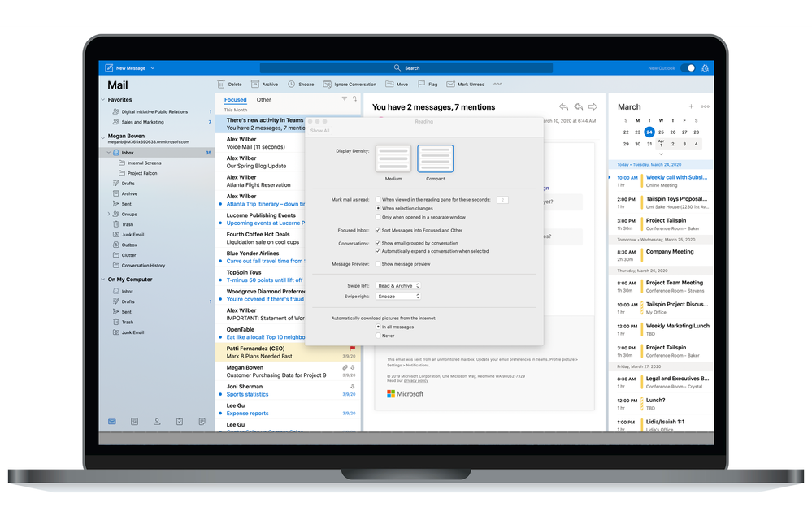Image resolution: width=812 pixels, height=507 pixels.
Task: Choose 'Only when opened in a separate window'
Action: 378,217
